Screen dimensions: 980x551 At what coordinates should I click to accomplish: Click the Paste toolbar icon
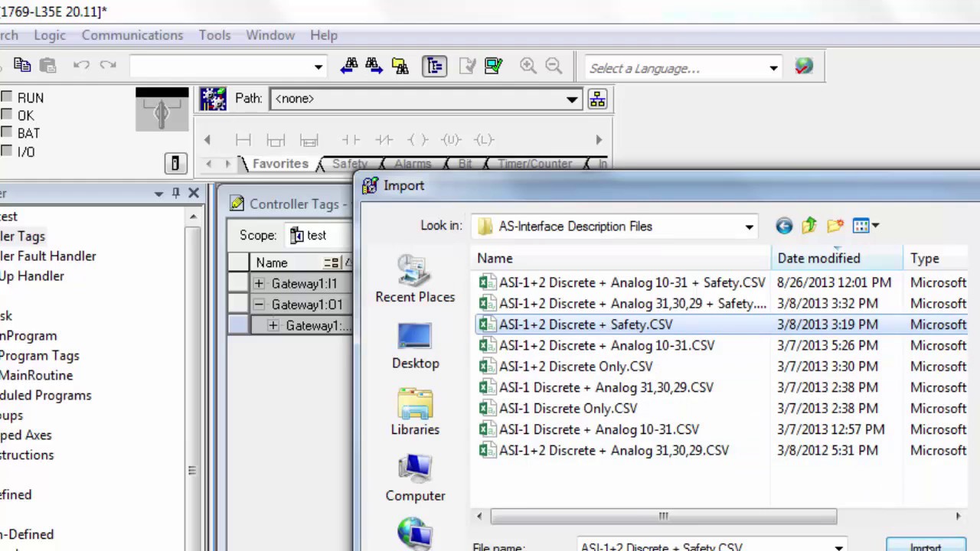pos(47,66)
